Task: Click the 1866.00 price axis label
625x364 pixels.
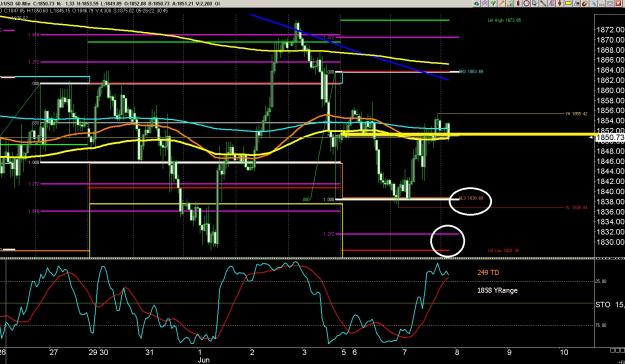Action: coord(610,60)
